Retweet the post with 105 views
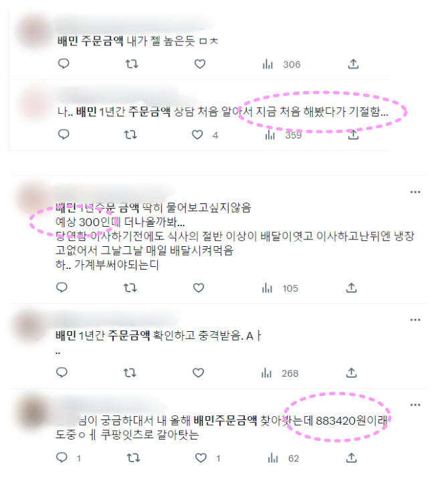The width and height of the screenshot is (448, 485). point(130,288)
